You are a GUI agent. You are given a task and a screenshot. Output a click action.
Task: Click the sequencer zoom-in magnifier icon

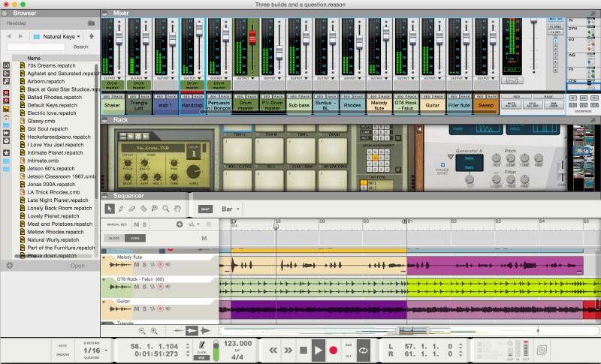pyautogui.click(x=154, y=331)
